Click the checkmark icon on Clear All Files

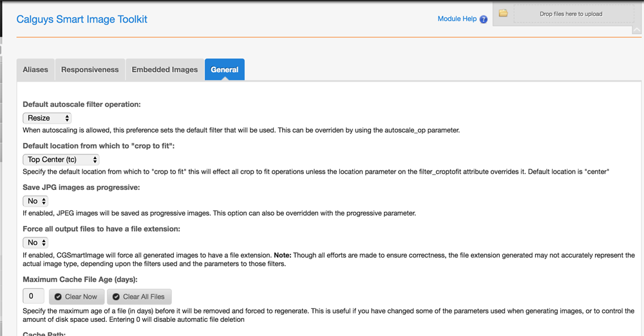pos(116,297)
